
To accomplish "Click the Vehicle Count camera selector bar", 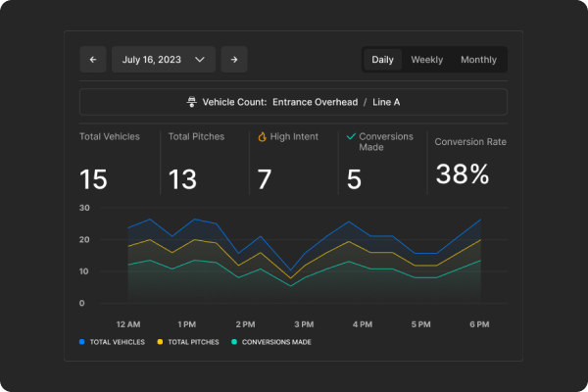I will click(293, 102).
